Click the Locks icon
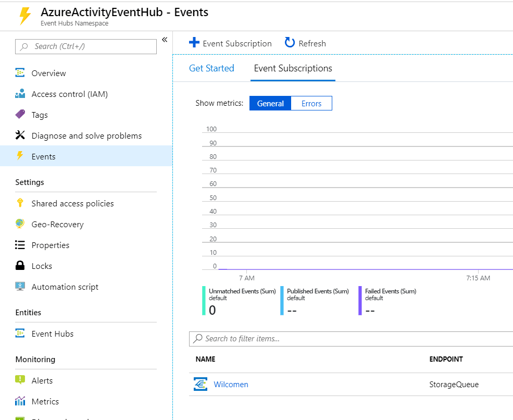 pos(21,266)
